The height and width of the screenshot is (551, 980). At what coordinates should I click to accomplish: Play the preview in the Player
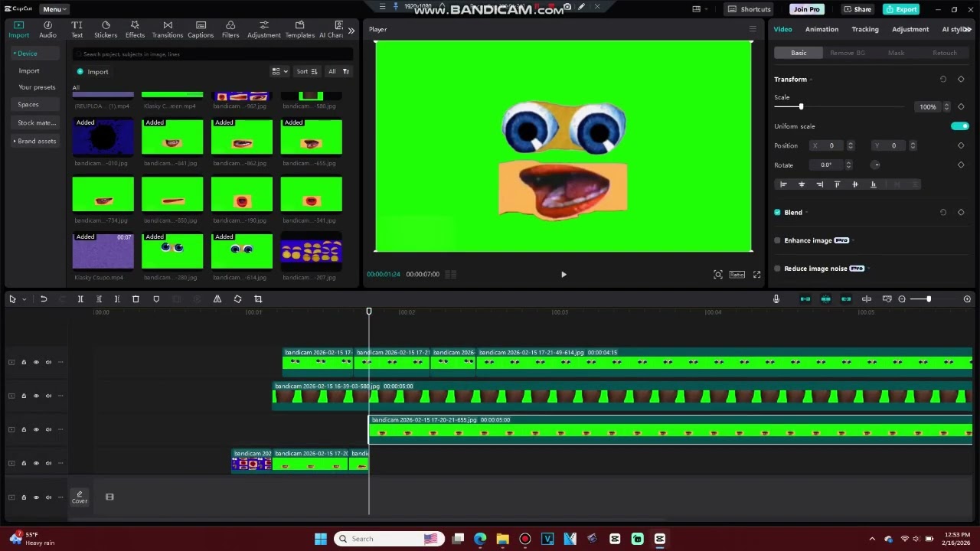[563, 275]
